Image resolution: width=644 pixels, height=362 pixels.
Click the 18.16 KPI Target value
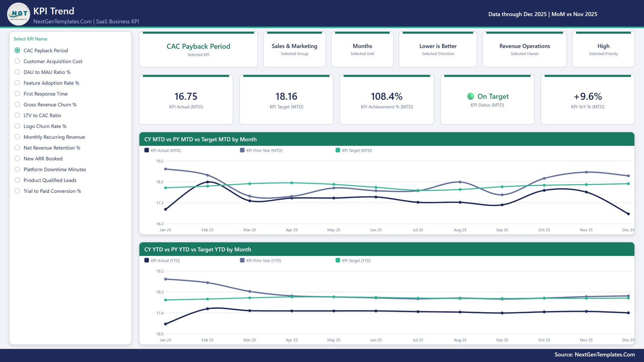286,97
